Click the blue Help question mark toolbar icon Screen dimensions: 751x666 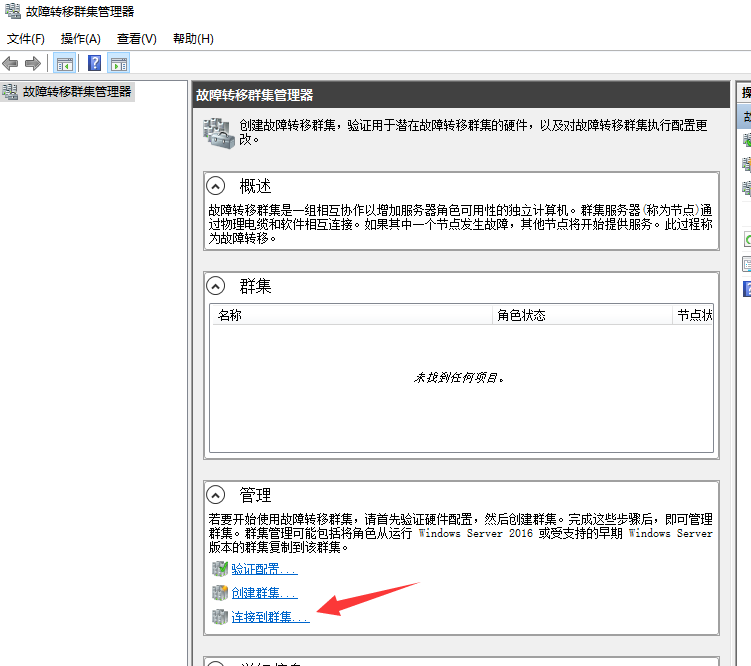[94, 63]
